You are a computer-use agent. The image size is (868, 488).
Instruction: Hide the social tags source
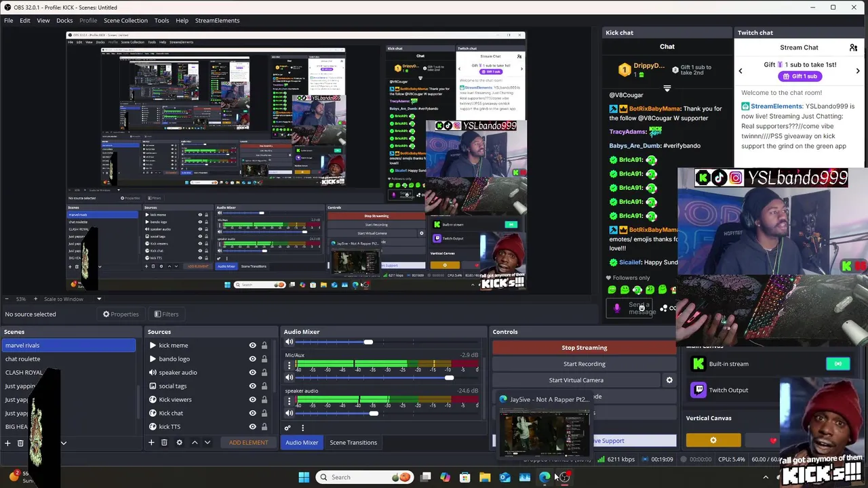pos(252,386)
